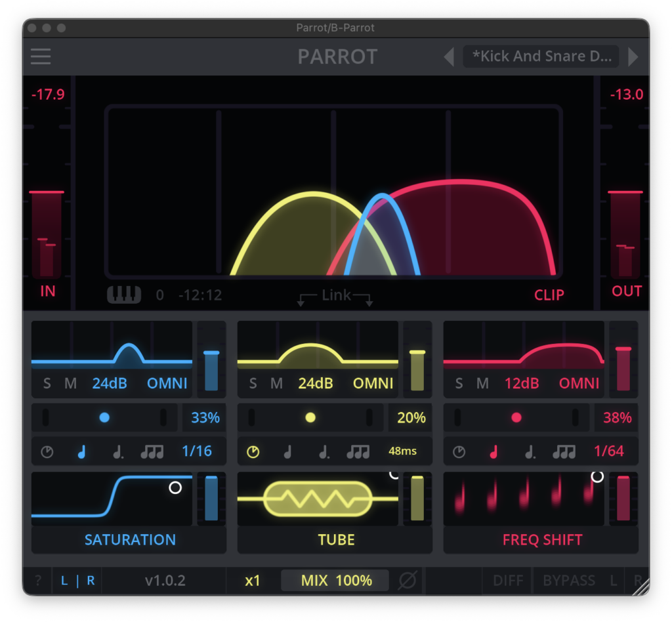Image resolution: width=672 pixels, height=622 pixels.
Task: Click the blue band filter shape display
Action: (x=112, y=346)
